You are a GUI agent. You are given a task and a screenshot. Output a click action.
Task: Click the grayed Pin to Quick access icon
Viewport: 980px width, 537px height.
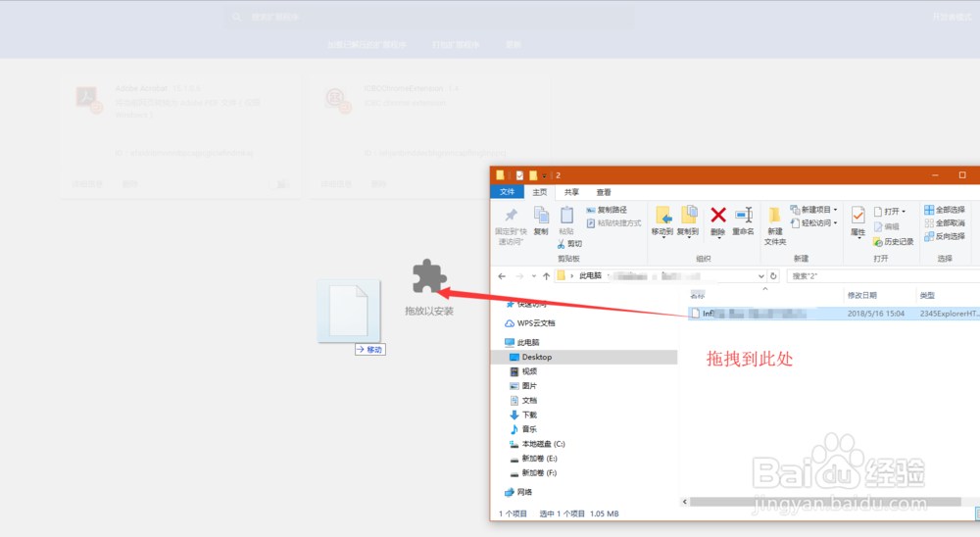point(512,215)
